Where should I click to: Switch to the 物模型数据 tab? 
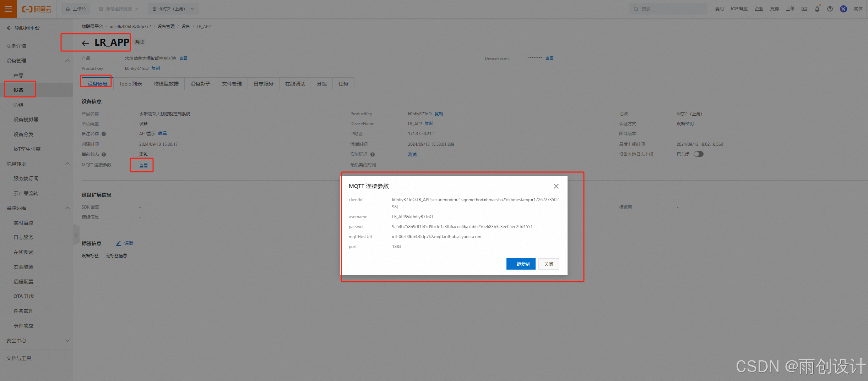pos(166,83)
